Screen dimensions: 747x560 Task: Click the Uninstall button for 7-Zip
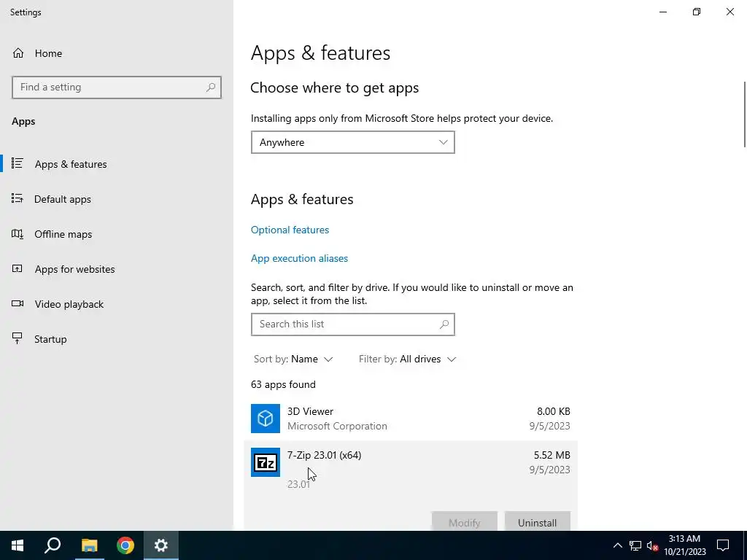point(538,522)
